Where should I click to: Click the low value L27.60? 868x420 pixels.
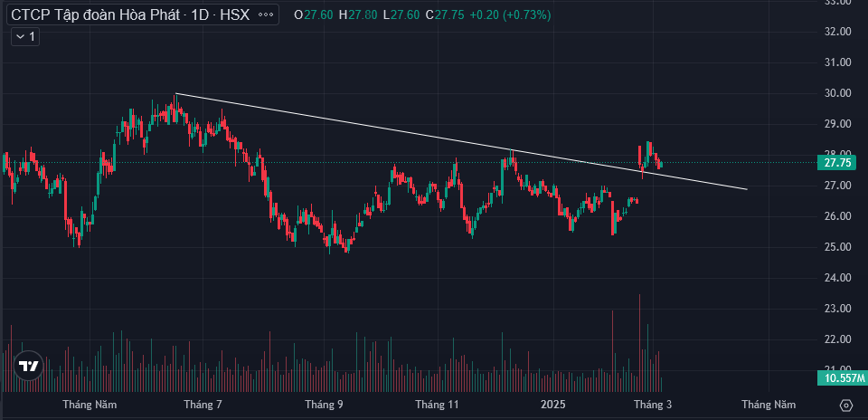pyautogui.click(x=401, y=15)
